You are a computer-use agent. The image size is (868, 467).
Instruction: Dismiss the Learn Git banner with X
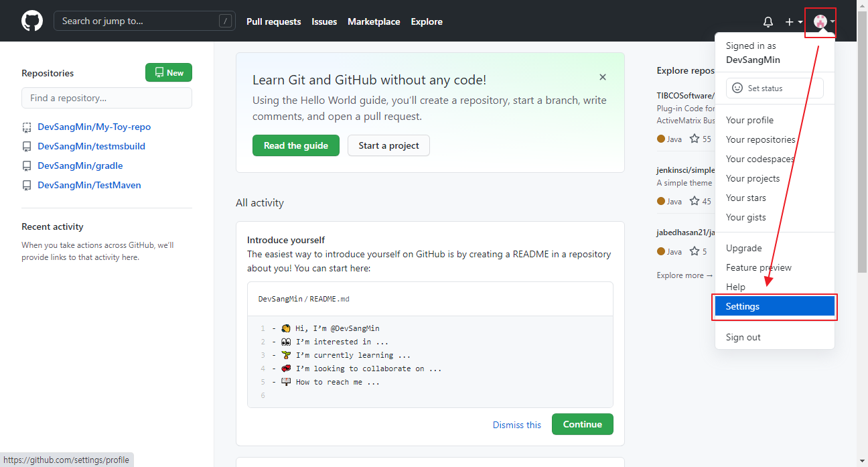coord(603,77)
